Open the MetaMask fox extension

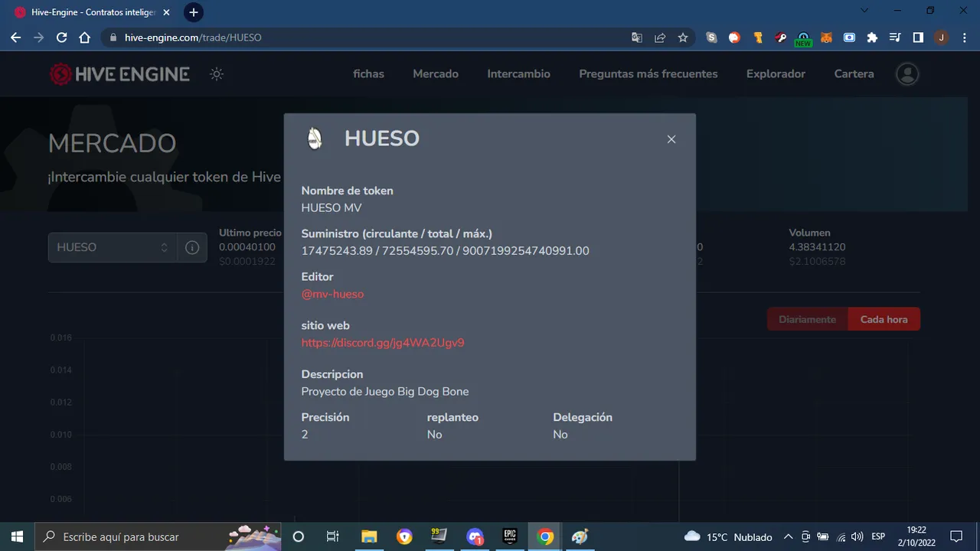pos(826,37)
